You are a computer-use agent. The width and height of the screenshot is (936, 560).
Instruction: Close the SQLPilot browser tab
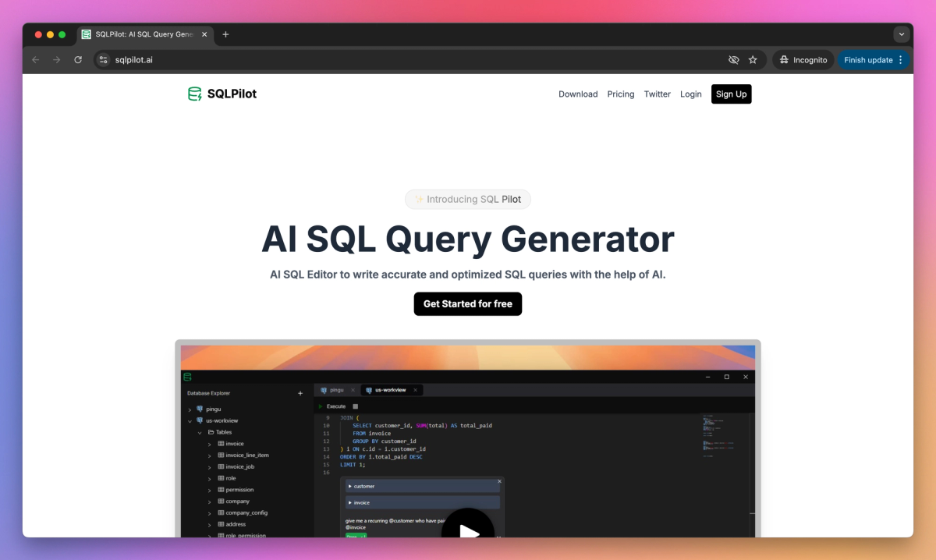click(205, 34)
